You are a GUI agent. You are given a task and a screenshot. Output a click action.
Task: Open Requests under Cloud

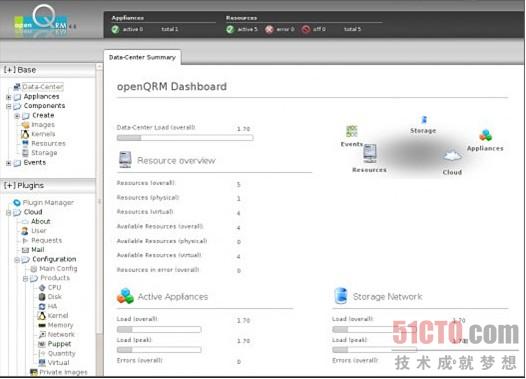pos(47,240)
